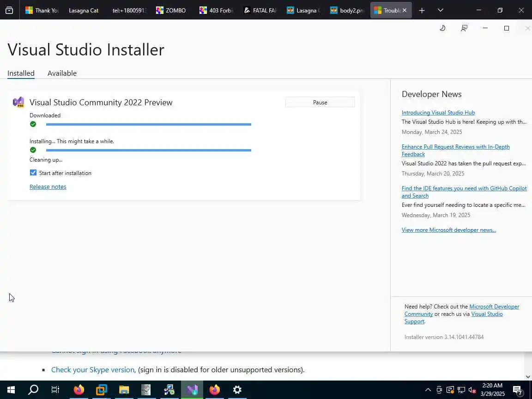This screenshot has height=399, width=532.
Task: Click the Monday, March 24, 2025 date
Action: coord(432,132)
